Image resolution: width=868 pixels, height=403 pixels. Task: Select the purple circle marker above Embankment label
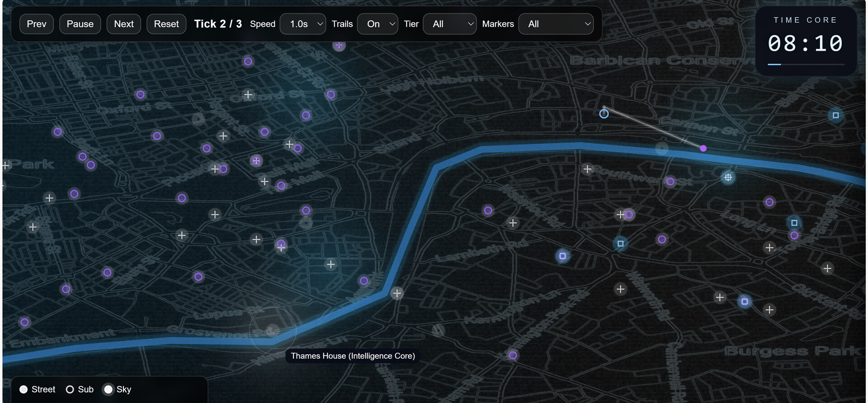24,322
